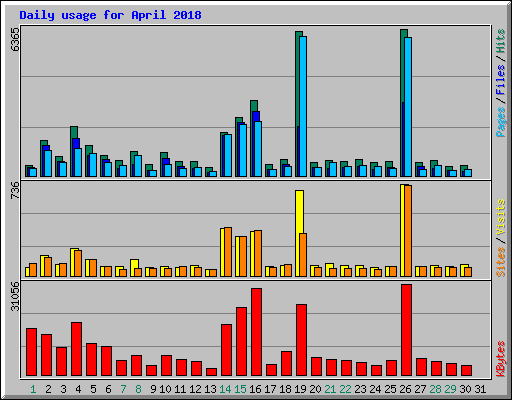The image size is (512, 400).
Task: Click the 6365 hits axis value
Action: pos(15,40)
